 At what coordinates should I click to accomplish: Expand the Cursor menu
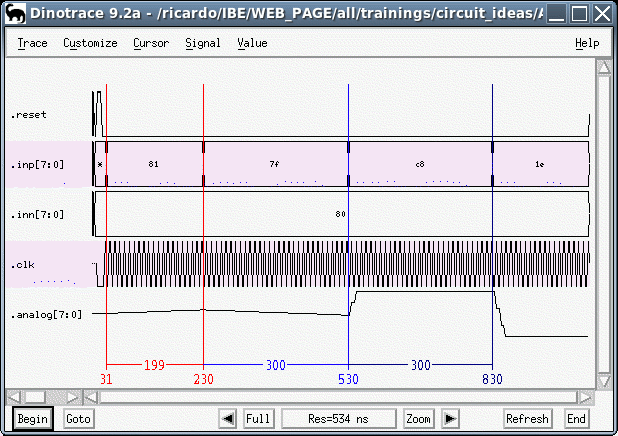(x=151, y=43)
